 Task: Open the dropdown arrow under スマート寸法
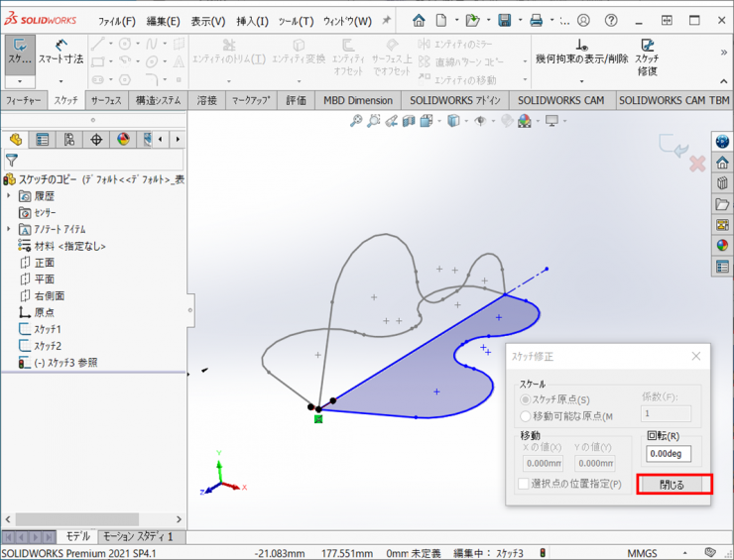point(61,80)
